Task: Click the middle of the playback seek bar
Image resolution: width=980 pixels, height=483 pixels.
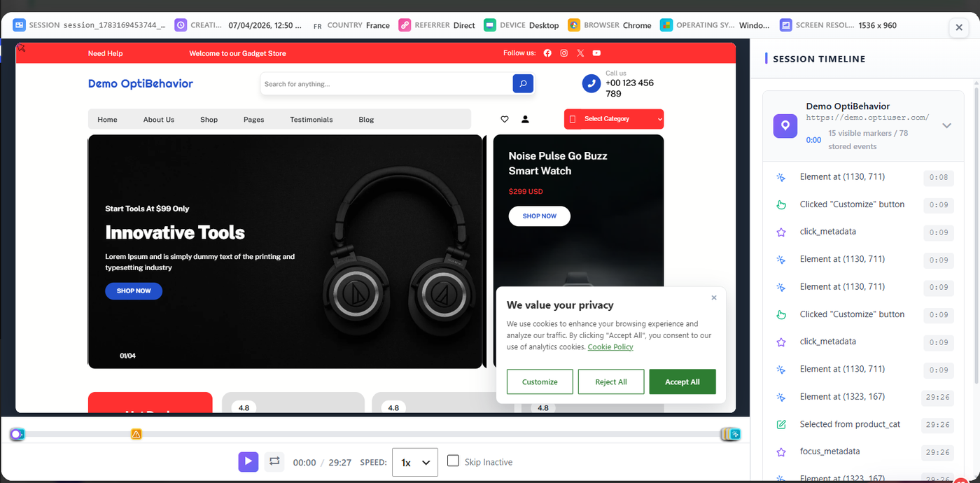Action: tap(376, 434)
